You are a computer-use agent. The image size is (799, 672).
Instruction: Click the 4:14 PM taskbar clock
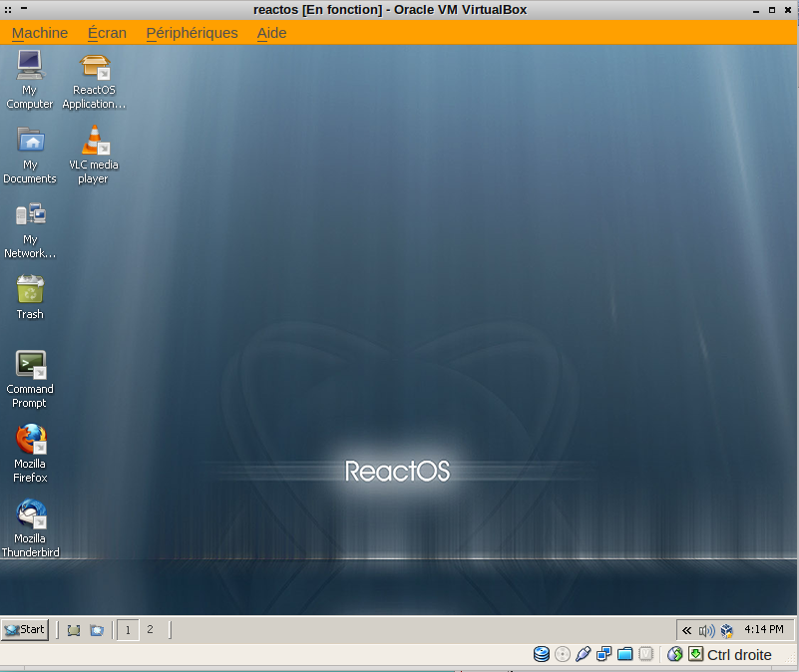[764, 629]
